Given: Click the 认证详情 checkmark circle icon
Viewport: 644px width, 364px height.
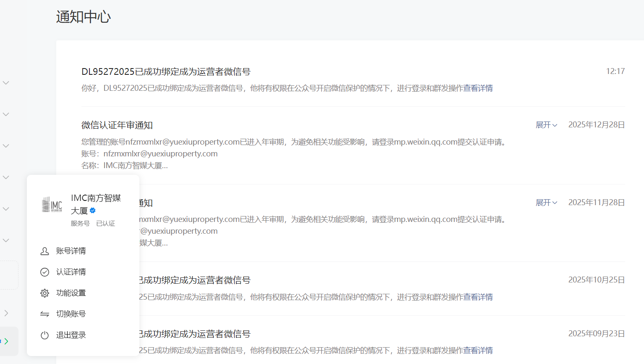Looking at the screenshot, I should click(45, 272).
